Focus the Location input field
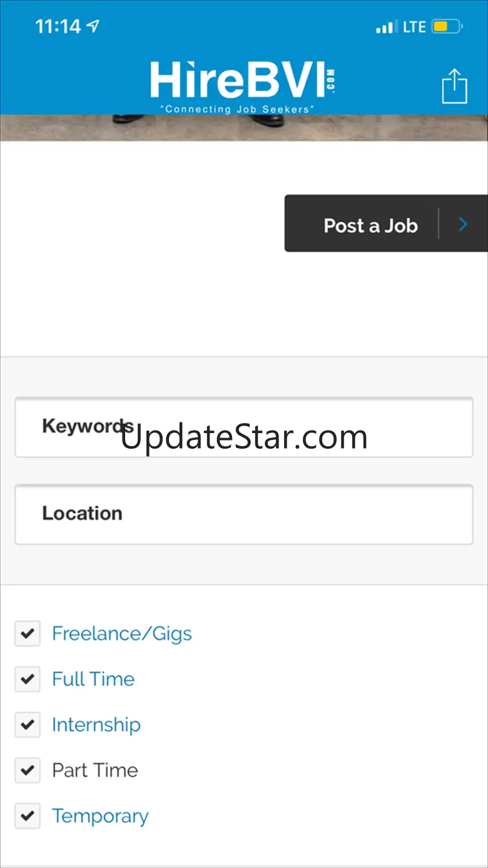 pyautogui.click(x=244, y=514)
